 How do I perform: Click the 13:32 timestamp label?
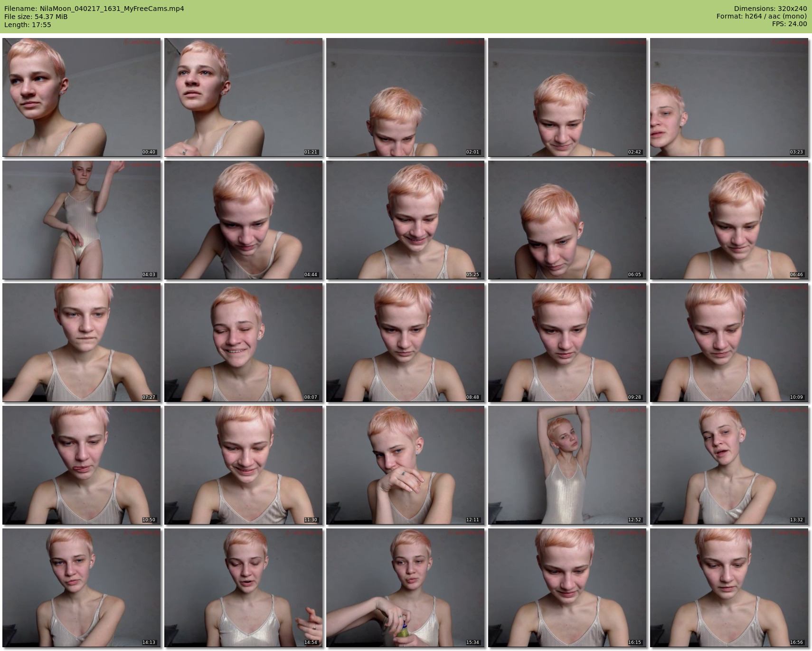(796, 520)
